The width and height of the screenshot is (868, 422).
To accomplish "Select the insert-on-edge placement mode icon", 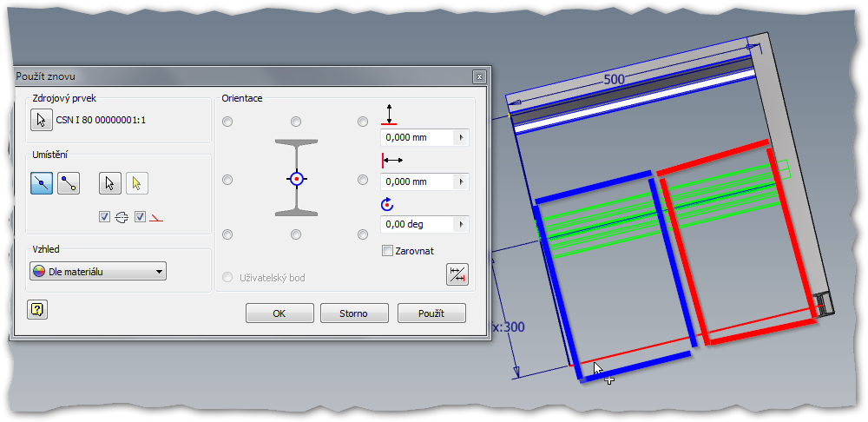I will click(41, 182).
